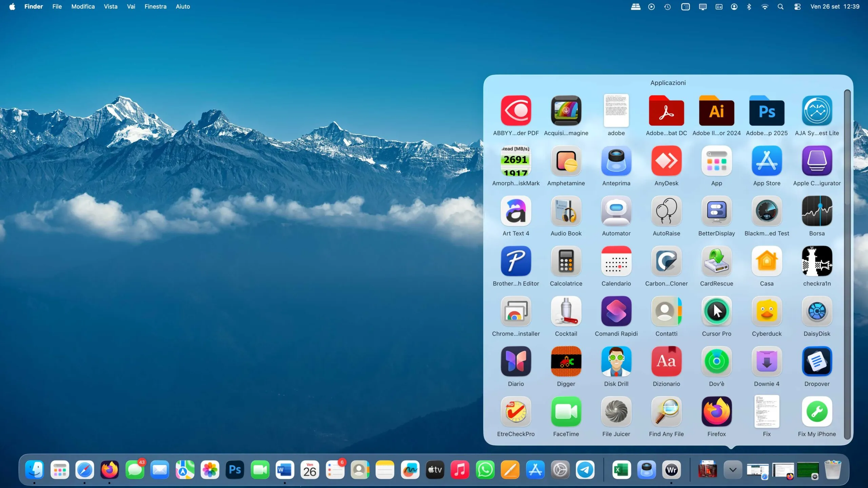Click the chevron stack icon in the Dock
The width and height of the screenshot is (868, 488).
point(732,470)
